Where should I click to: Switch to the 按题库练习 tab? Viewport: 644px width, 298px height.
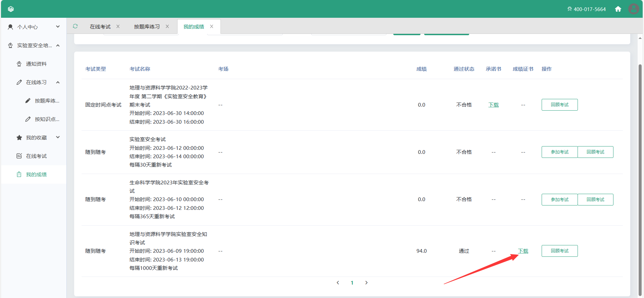[x=147, y=26]
